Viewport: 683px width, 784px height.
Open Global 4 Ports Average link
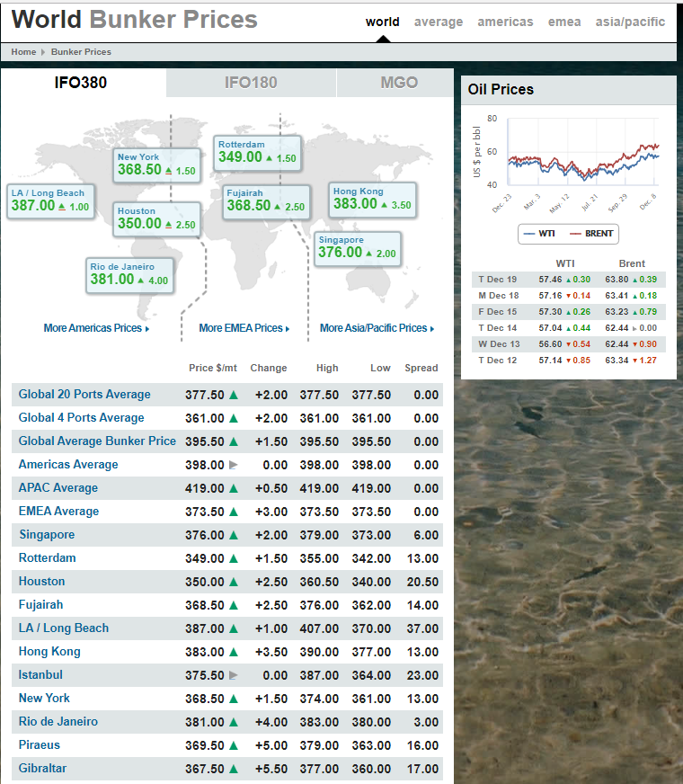pos(82,418)
